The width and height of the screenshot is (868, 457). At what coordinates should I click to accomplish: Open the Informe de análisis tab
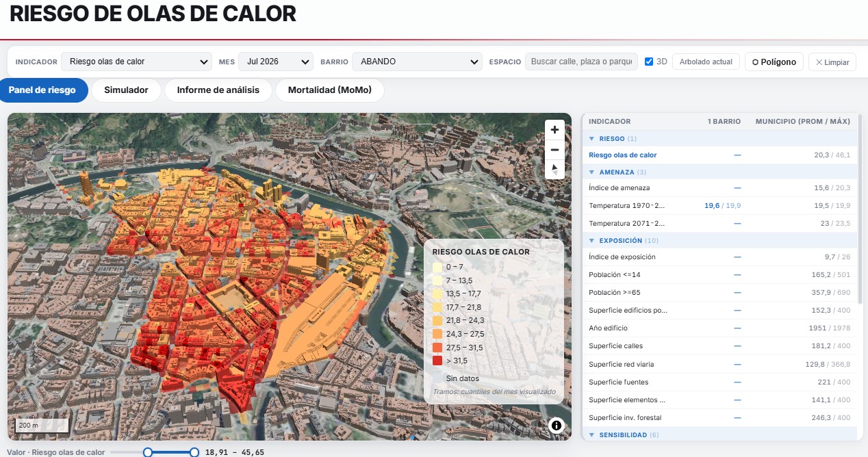(x=218, y=90)
